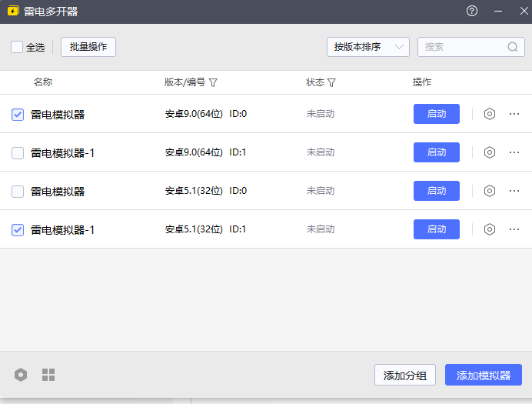Open more options for 安卓5.1 雷电模拟器-1
This screenshot has height=404, width=532.
click(x=514, y=229)
